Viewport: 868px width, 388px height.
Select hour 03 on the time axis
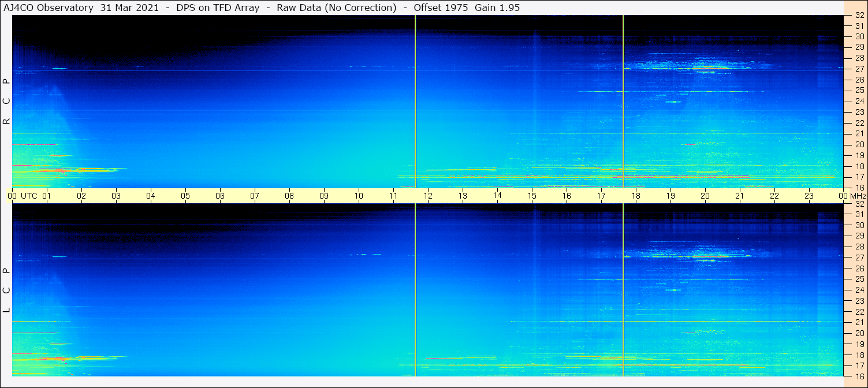(116, 196)
